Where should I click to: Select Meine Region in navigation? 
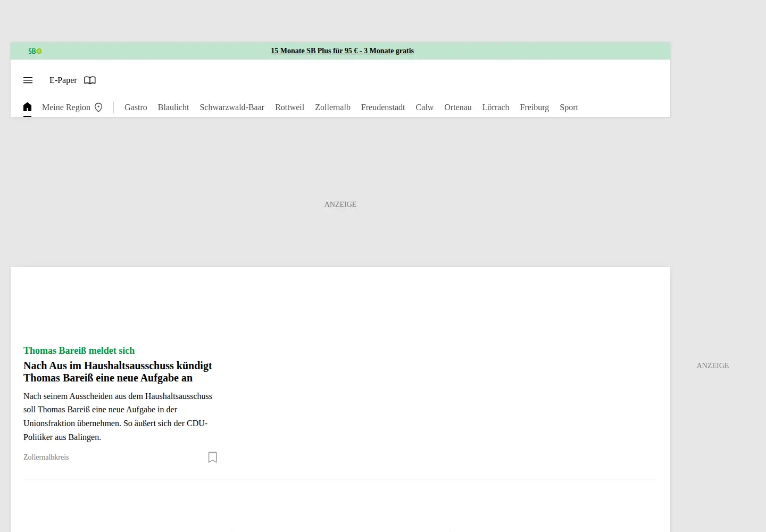[x=66, y=107]
